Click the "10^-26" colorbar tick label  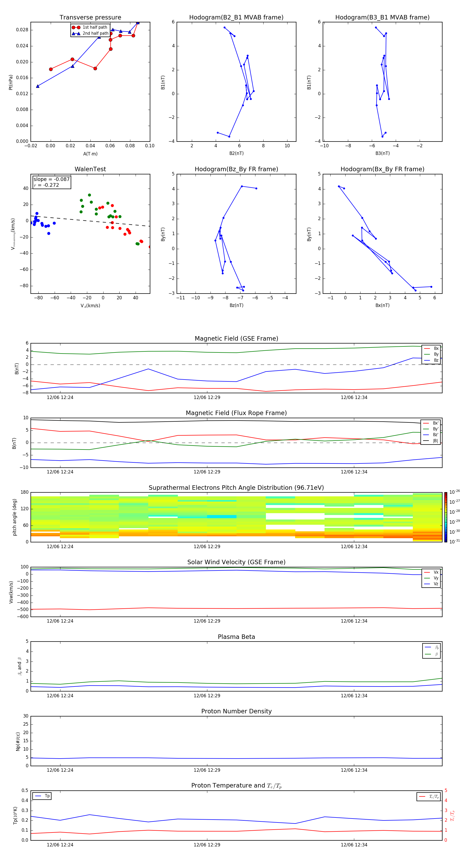455,492
